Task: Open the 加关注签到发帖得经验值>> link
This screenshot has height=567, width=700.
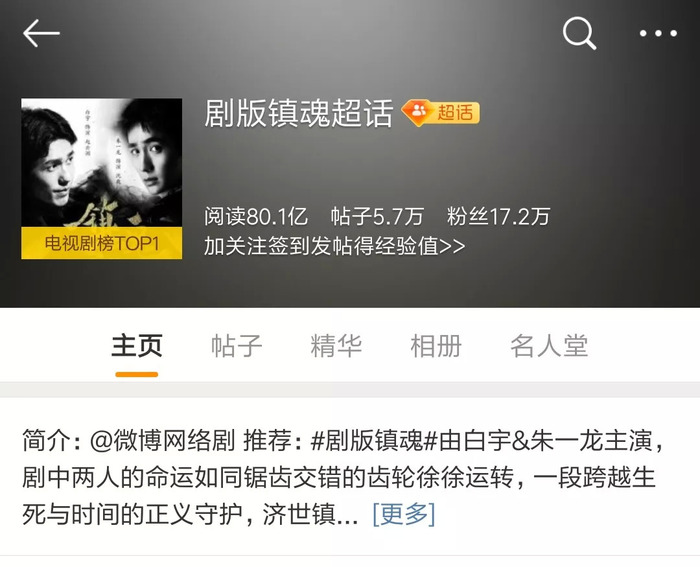Action: click(x=335, y=246)
